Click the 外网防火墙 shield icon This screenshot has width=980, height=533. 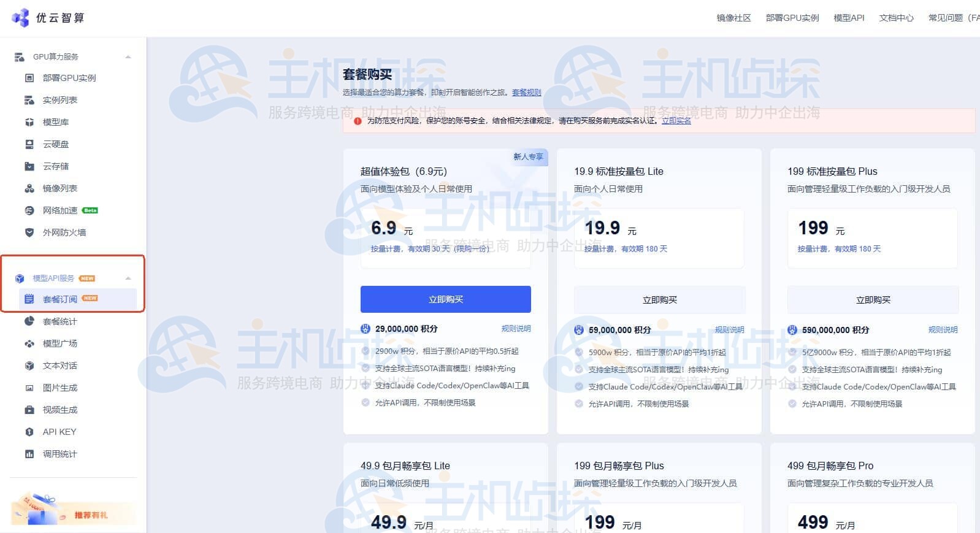pyautogui.click(x=29, y=232)
